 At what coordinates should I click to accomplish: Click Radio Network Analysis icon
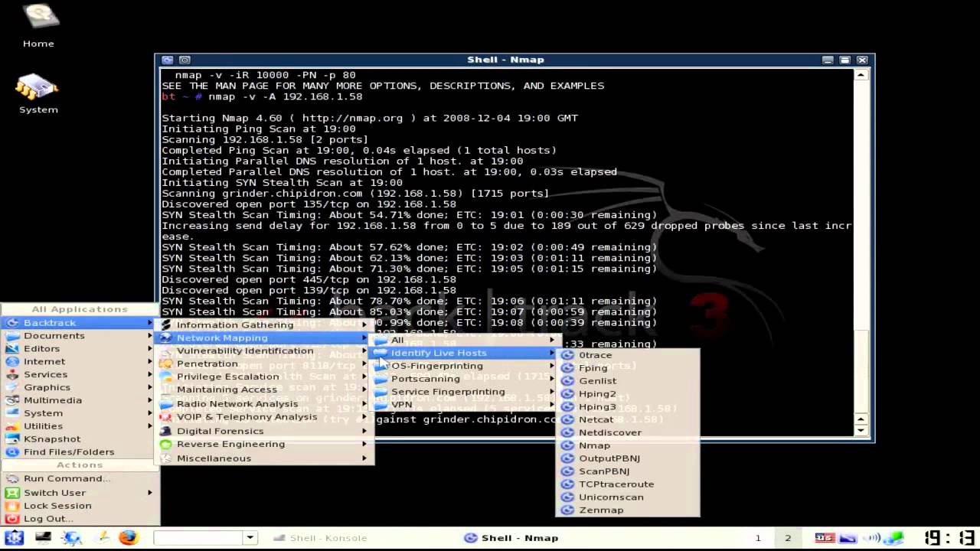(165, 404)
